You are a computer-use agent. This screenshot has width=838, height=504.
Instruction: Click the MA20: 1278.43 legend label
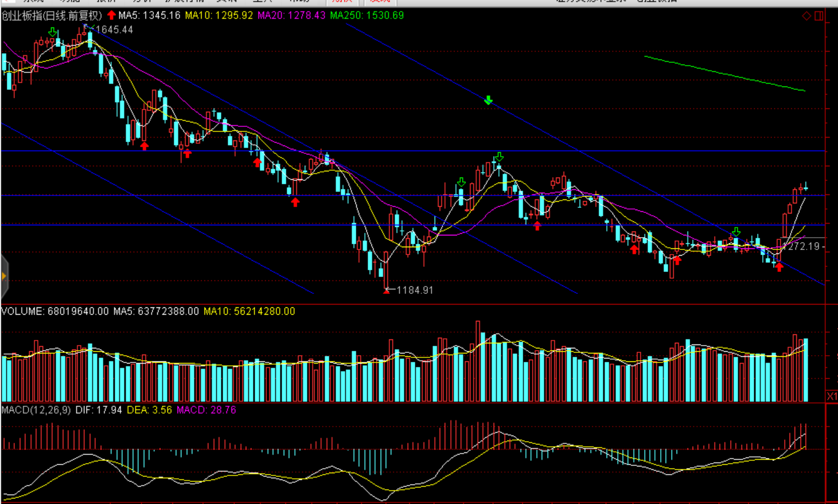click(291, 16)
